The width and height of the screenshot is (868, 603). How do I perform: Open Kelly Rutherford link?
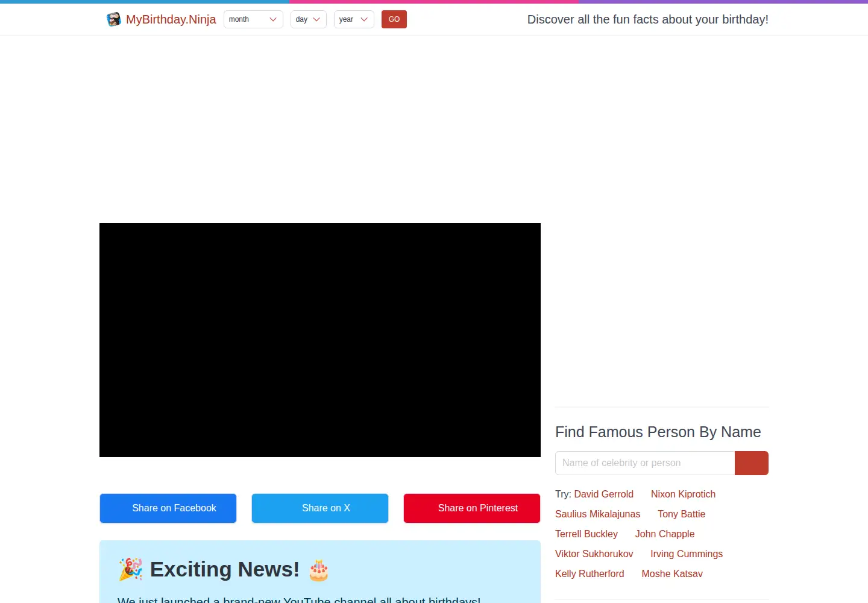(590, 573)
